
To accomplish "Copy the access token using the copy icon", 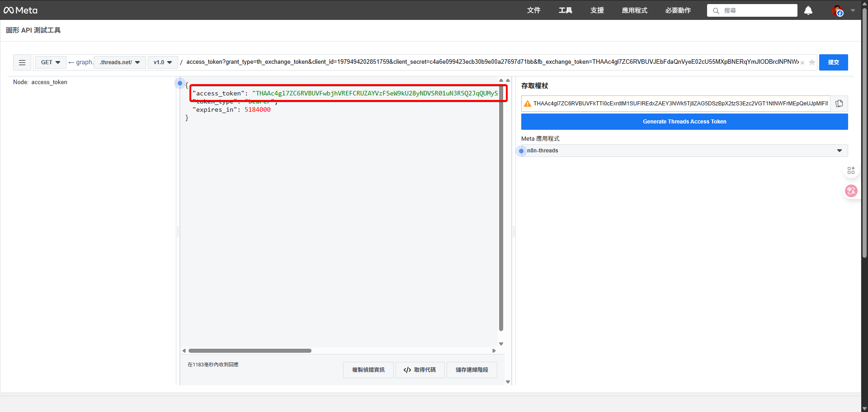I will [840, 103].
